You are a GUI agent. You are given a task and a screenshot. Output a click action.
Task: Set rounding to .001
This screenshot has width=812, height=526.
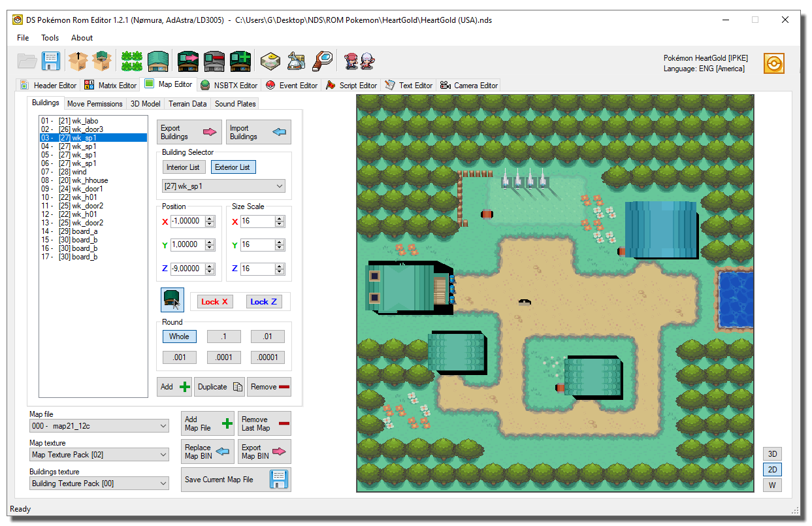pyautogui.click(x=179, y=357)
